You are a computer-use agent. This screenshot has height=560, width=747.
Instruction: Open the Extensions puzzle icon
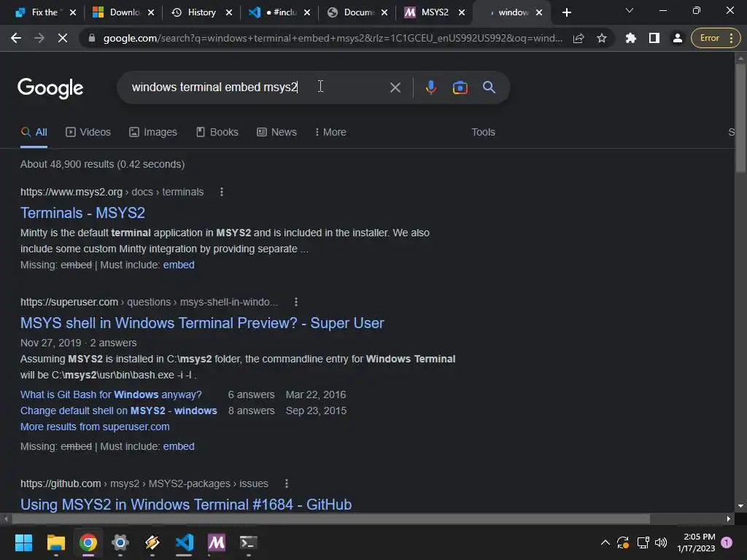(x=631, y=38)
